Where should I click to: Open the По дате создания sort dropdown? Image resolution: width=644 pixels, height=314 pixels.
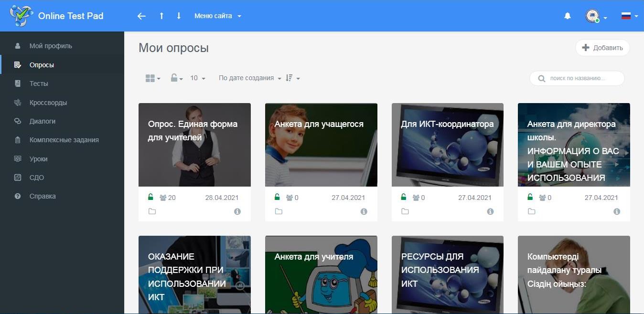pyautogui.click(x=250, y=78)
